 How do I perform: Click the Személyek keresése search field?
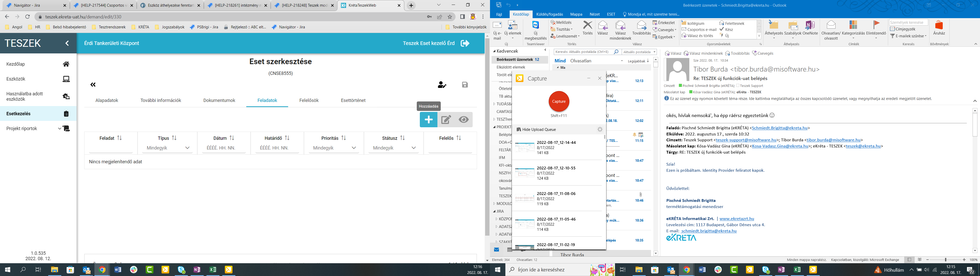[x=909, y=22]
